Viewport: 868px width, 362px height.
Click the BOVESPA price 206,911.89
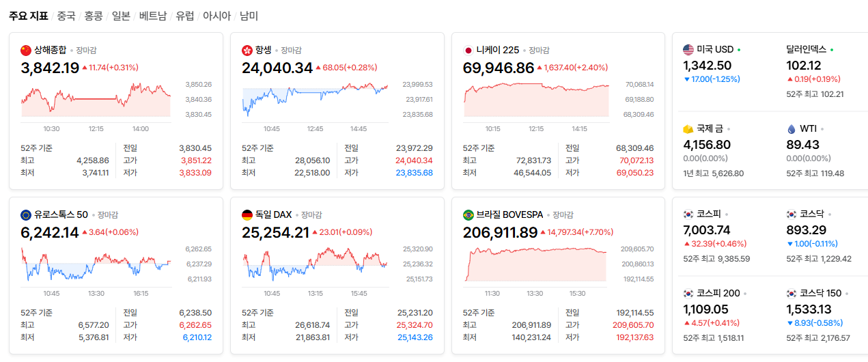(501, 232)
